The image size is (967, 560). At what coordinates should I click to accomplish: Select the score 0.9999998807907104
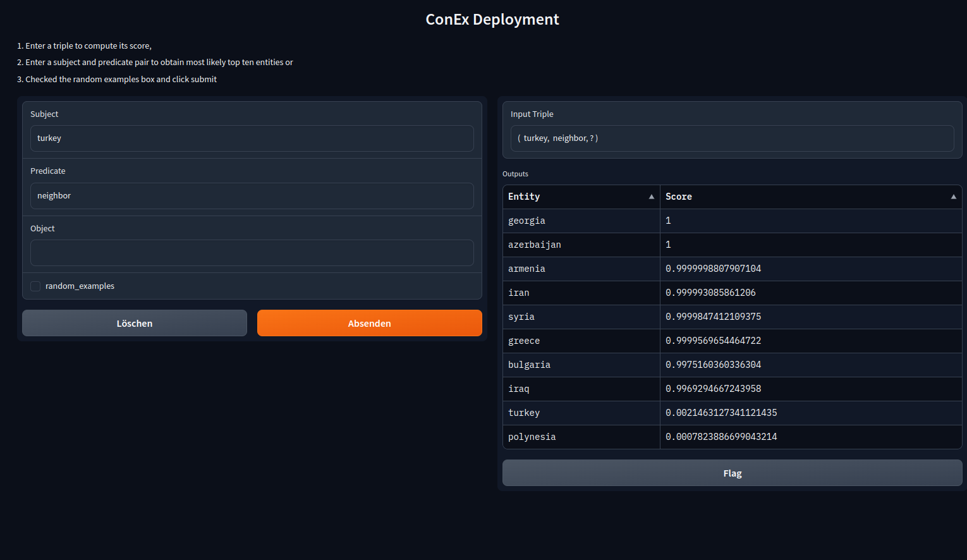tap(811, 269)
